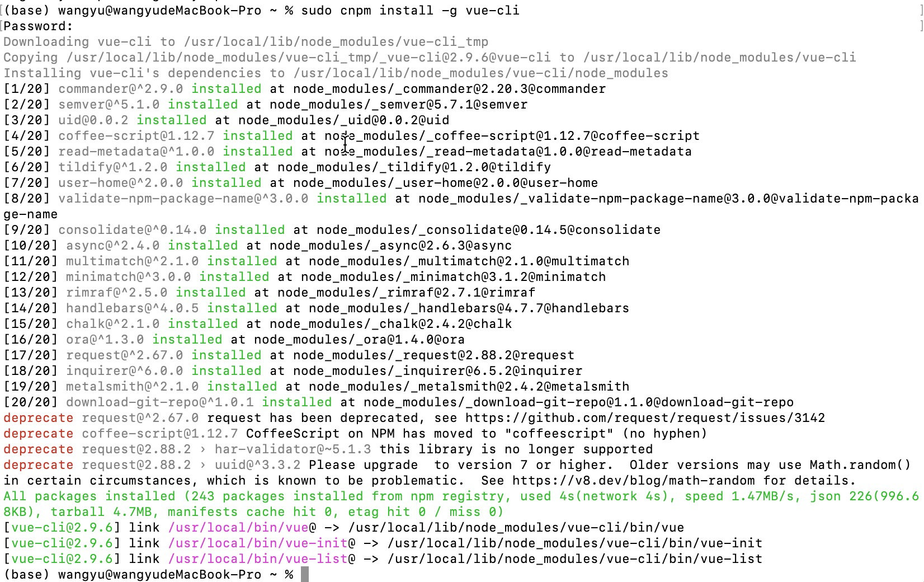The width and height of the screenshot is (924, 582).
Task: Click the [10/20] async installed line
Action: pos(257,246)
